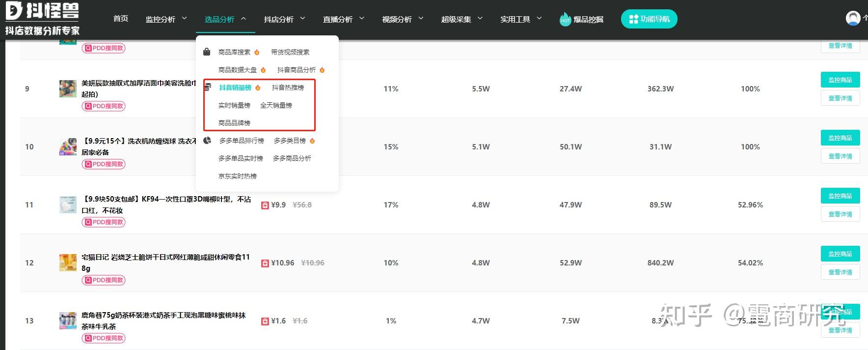
Task: Click PDD搜同款 under the KF94 mask product
Action: click(104, 222)
